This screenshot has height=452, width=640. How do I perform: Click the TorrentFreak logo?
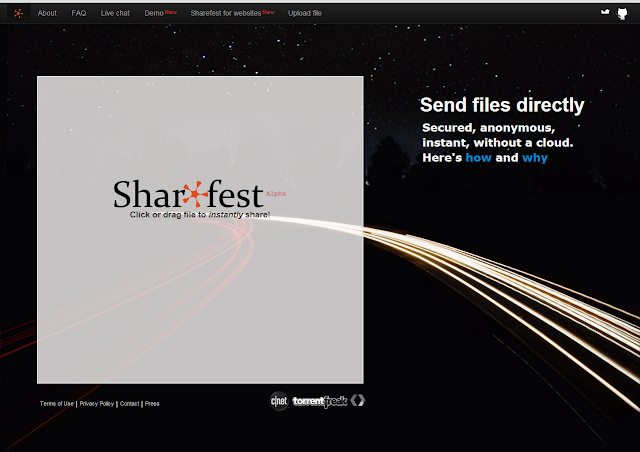(320, 402)
